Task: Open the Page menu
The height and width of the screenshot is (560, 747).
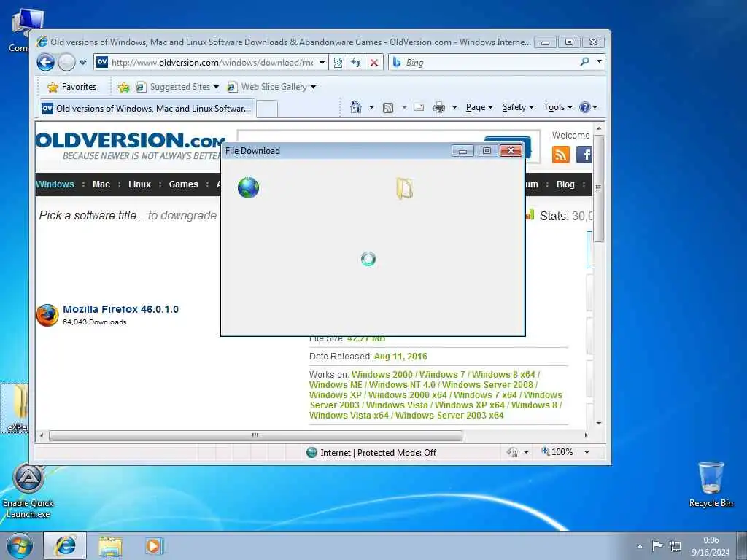Action: point(479,107)
